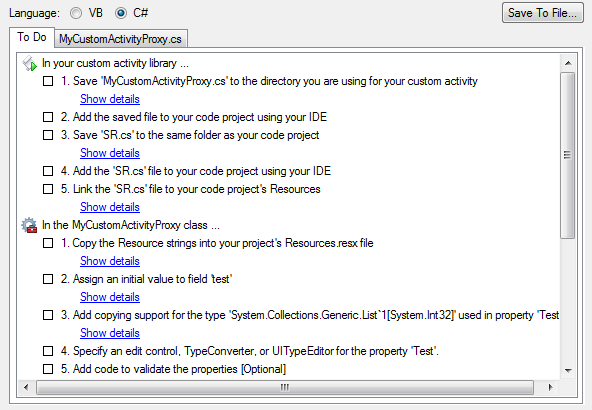Show details for saving MyCustomActivityProxy.cs
The width and height of the screenshot is (592, 410).
(110, 99)
